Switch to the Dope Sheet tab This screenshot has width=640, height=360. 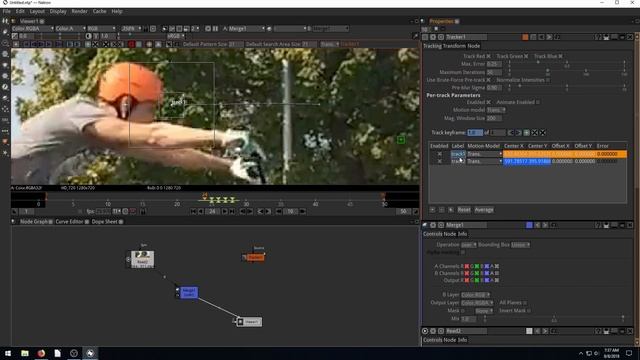104,222
